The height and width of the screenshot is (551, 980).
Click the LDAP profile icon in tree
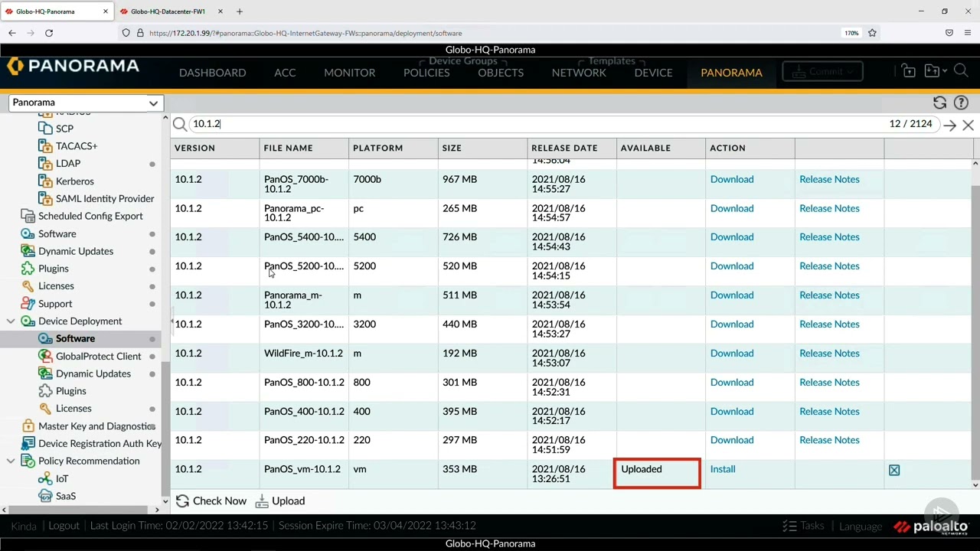click(45, 163)
